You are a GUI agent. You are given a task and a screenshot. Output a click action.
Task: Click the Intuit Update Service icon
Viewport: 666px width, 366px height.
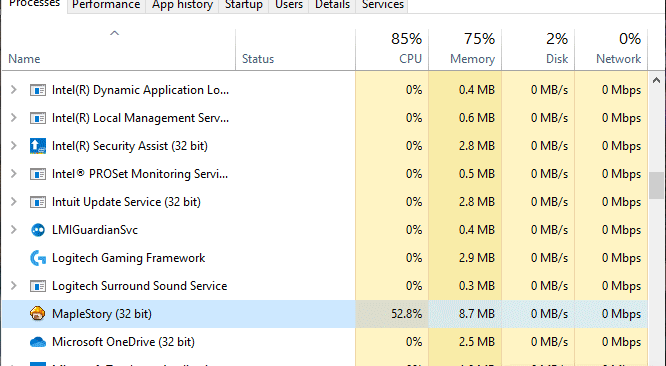(37, 202)
